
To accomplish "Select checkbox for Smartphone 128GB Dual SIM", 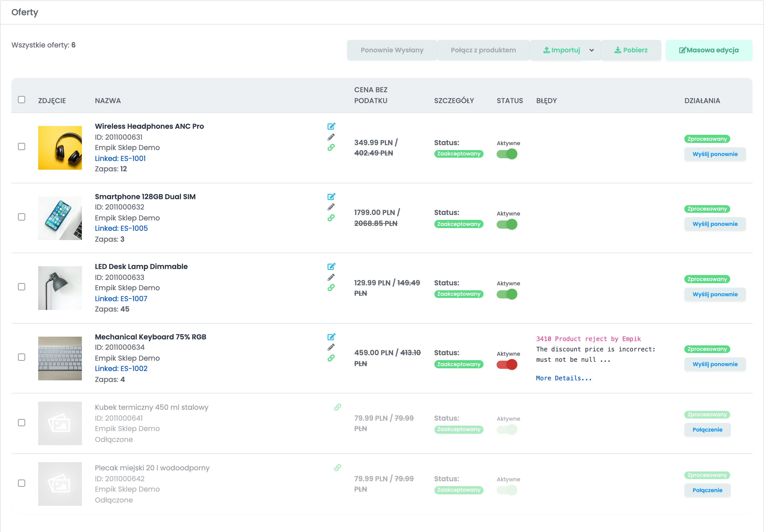I will pyautogui.click(x=22, y=217).
